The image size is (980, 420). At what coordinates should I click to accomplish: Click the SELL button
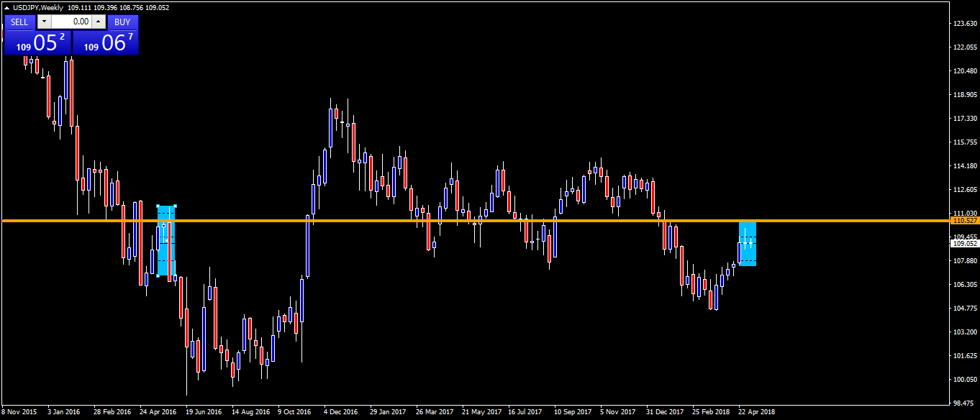(19, 22)
